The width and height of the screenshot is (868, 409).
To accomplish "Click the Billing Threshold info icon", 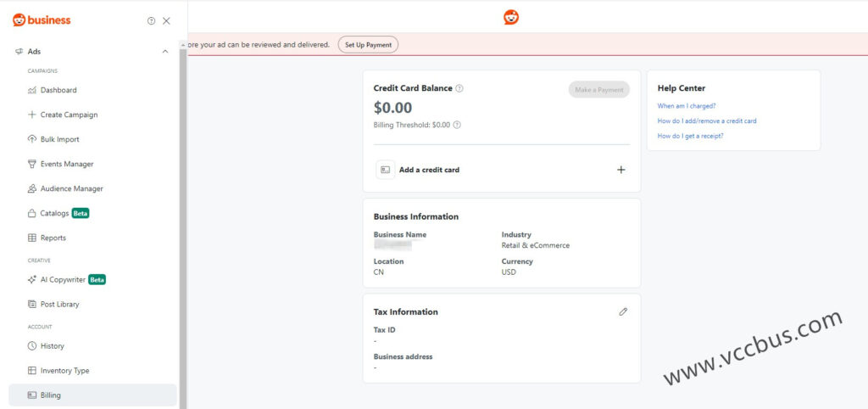I will (x=457, y=125).
